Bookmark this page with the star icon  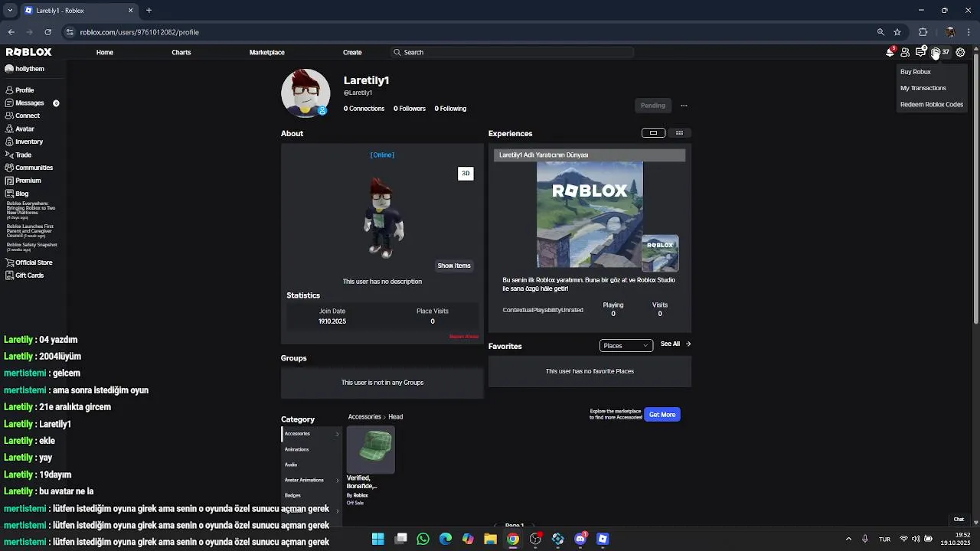[x=897, y=32]
